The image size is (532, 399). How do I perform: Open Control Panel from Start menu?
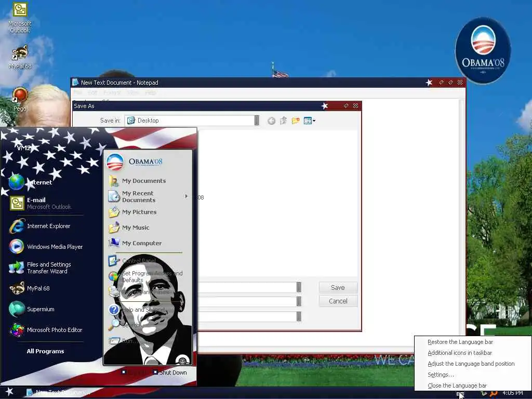pyautogui.click(x=132, y=261)
